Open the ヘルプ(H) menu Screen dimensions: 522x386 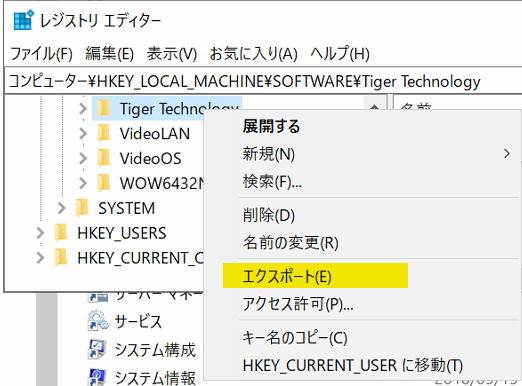tap(340, 54)
